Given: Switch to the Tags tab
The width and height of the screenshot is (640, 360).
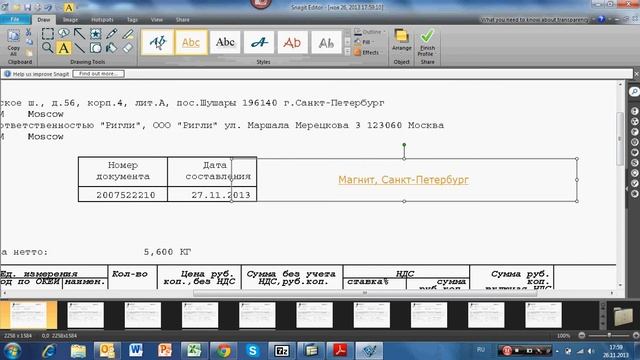Looking at the screenshot, I should coord(132,20).
